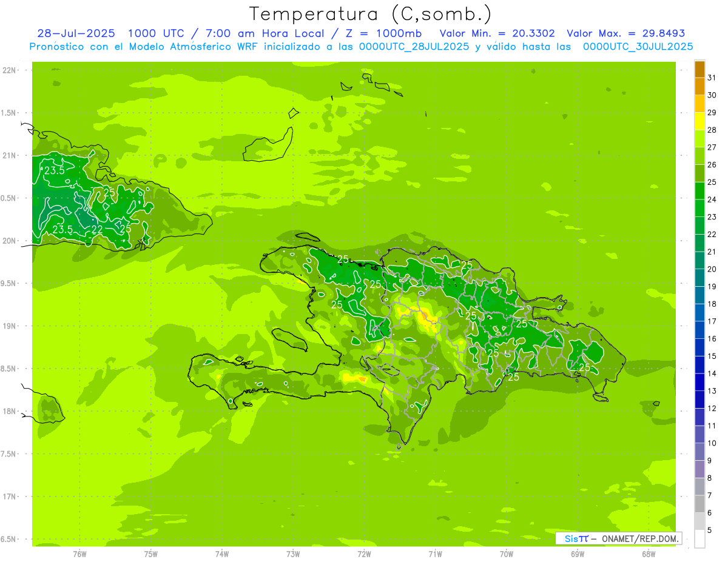Click the '28' value on the color scale
728x562 pixels.
pyautogui.click(x=712, y=130)
